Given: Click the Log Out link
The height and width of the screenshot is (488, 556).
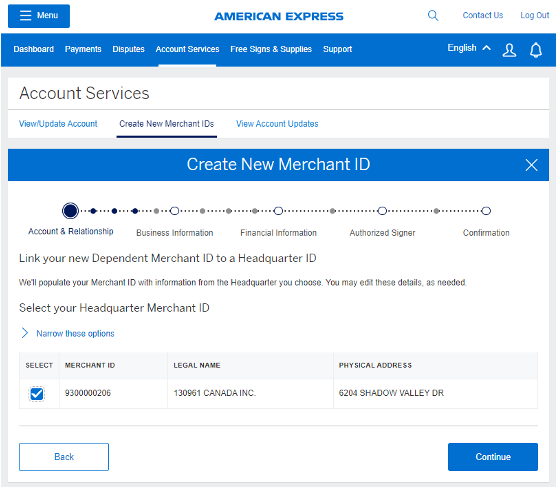Looking at the screenshot, I should 534,15.
